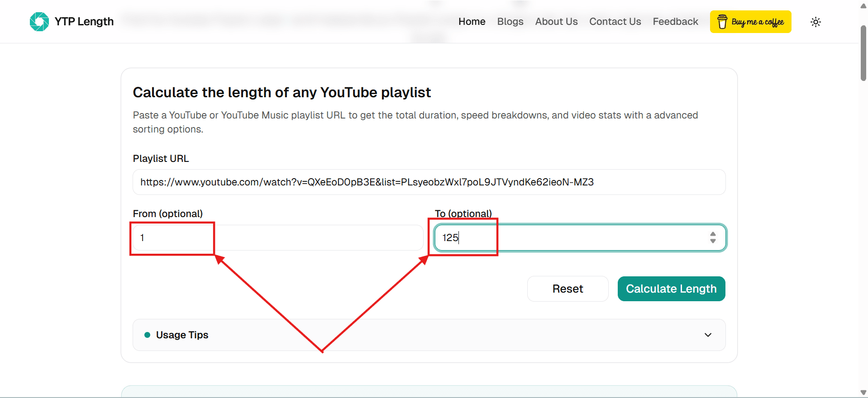Viewport: 868px width, 398px height.
Task: Focus the Playlist URL input field
Action: 429,182
